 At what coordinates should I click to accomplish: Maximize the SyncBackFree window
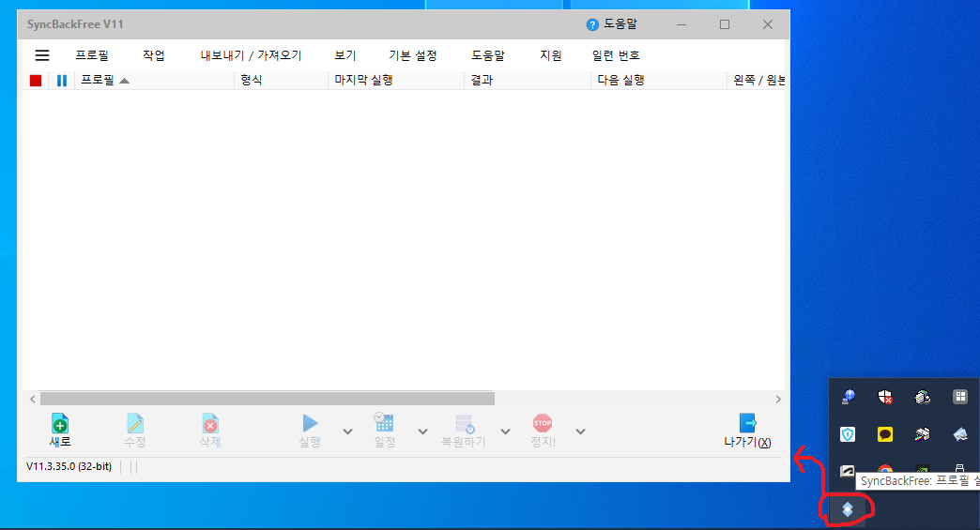coord(725,24)
